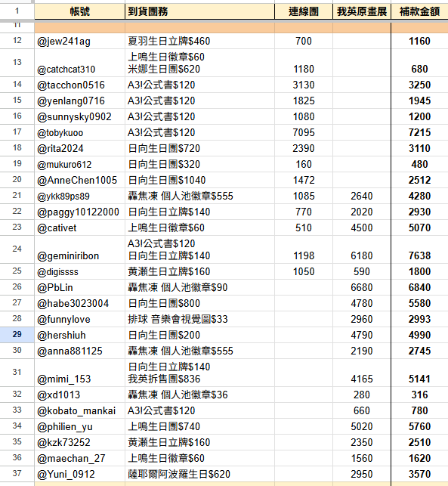Click the @hershiuh account cell

[x=79, y=335]
